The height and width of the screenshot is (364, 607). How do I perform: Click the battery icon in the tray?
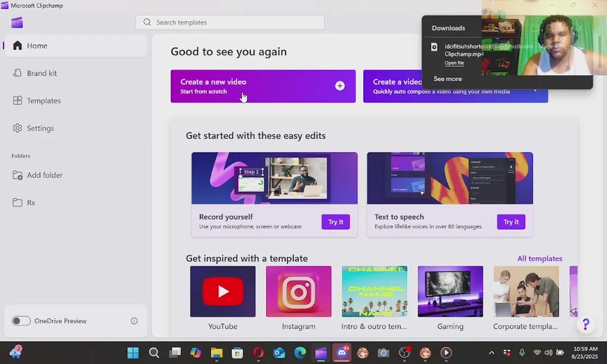pyautogui.click(x=560, y=353)
